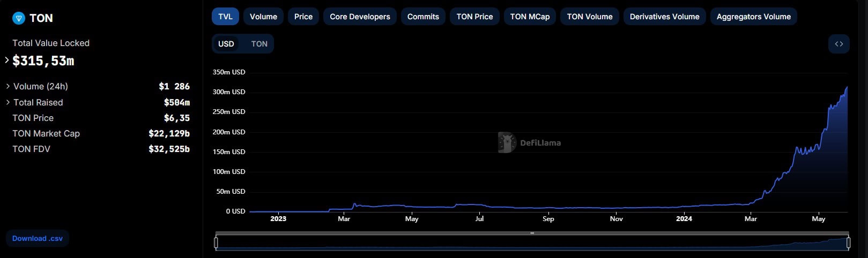The image size is (868, 258).
Task: Click the 350m USD axis label
Action: 229,72
